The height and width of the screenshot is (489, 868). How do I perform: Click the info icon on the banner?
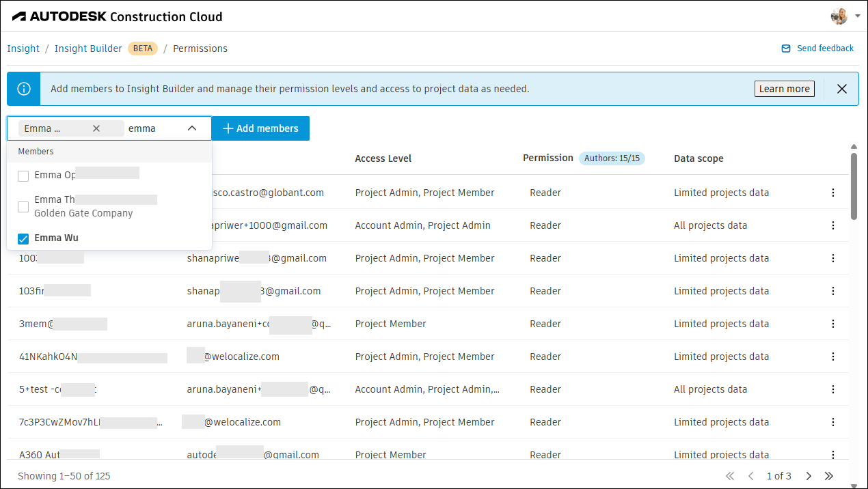click(x=23, y=88)
